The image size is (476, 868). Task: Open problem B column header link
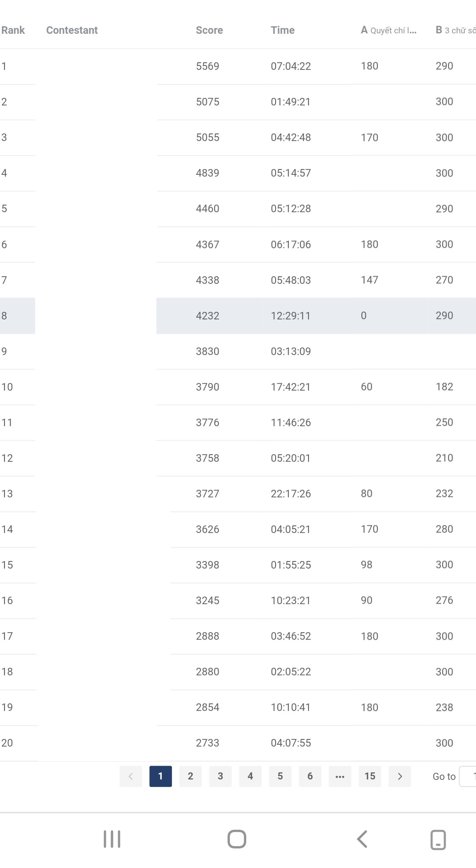point(455,30)
